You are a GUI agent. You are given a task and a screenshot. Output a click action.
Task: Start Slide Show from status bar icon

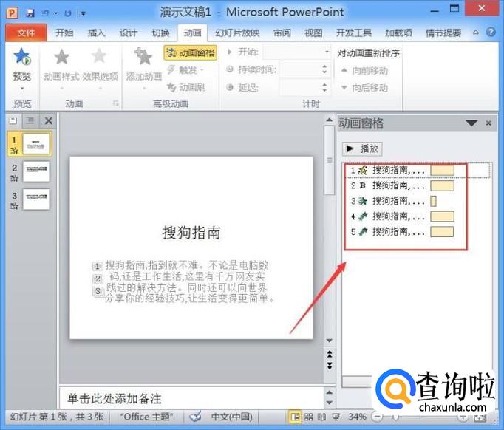coord(336,417)
